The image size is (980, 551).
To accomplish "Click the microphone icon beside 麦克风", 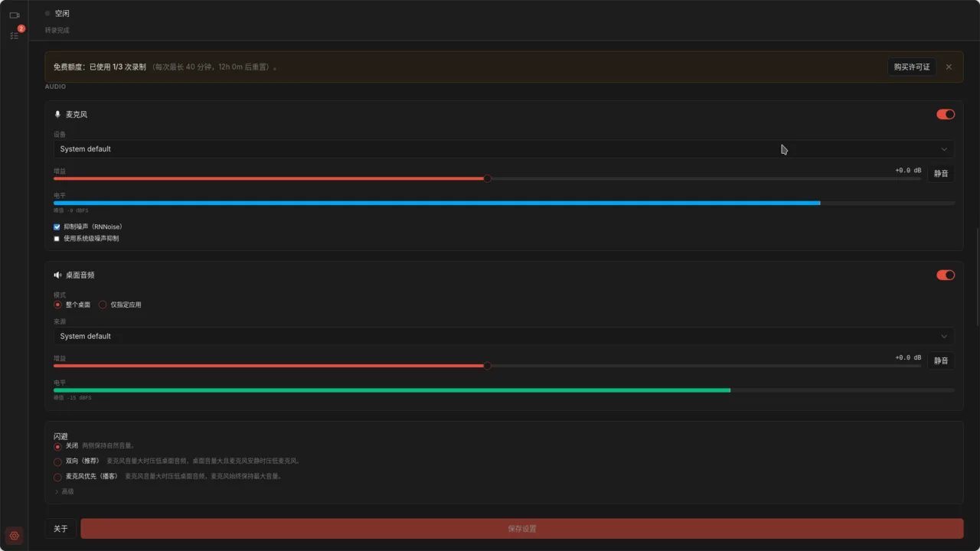I will [x=57, y=114].
